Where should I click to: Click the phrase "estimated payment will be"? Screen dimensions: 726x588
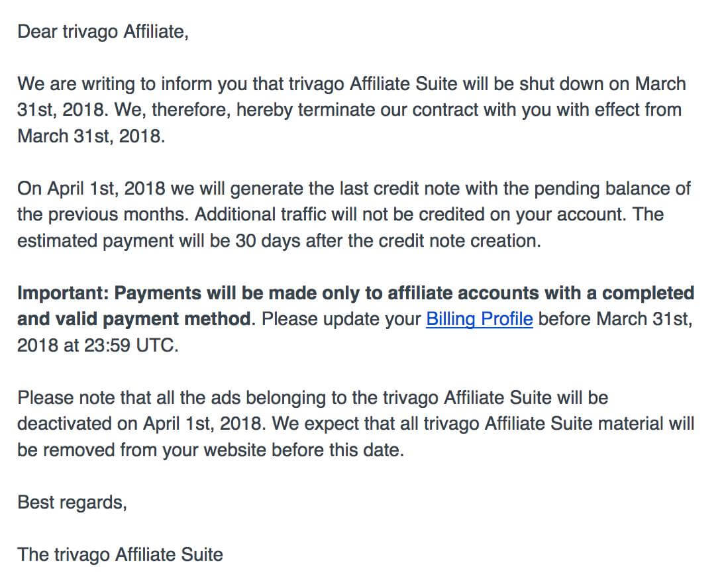coord(124,241)
